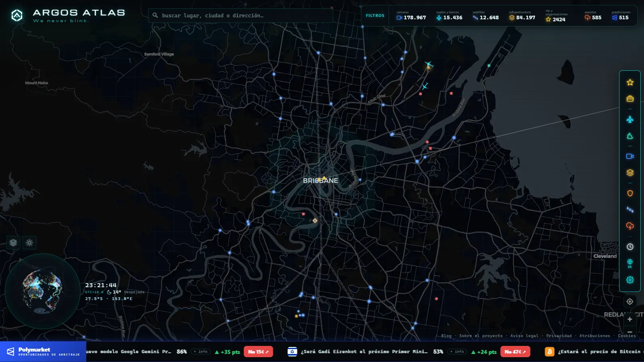Screen dimensions: 644x362
Task: Open Atribuciones footer link
Action: click(594, 336)
